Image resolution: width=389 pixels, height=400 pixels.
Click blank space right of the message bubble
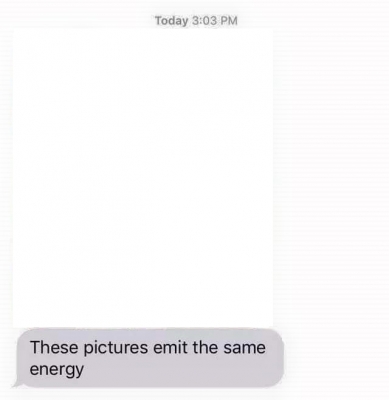336,358
